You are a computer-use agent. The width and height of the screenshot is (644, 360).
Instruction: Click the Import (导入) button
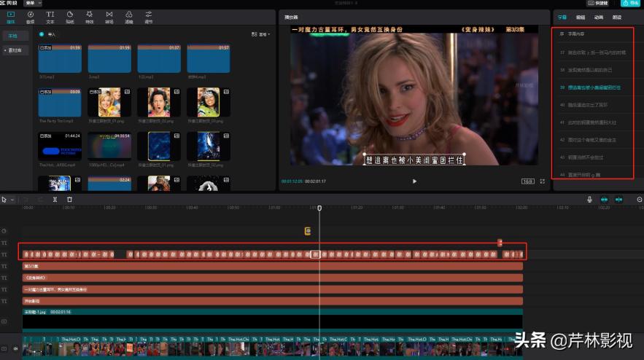[47, 34]
